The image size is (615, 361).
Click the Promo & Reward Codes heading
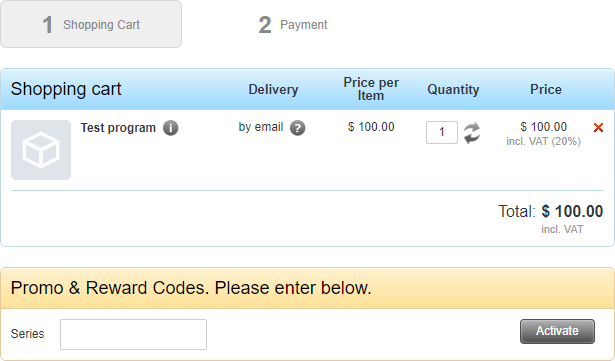[191, 288]
